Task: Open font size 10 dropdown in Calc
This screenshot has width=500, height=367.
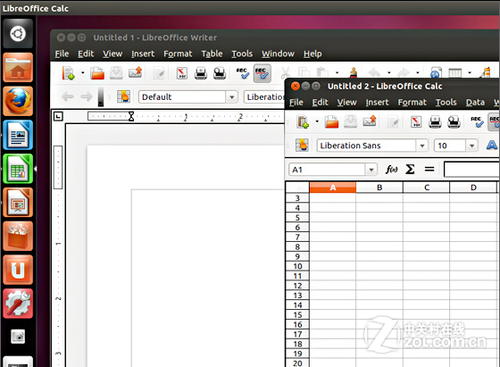Action: (472, 146)
